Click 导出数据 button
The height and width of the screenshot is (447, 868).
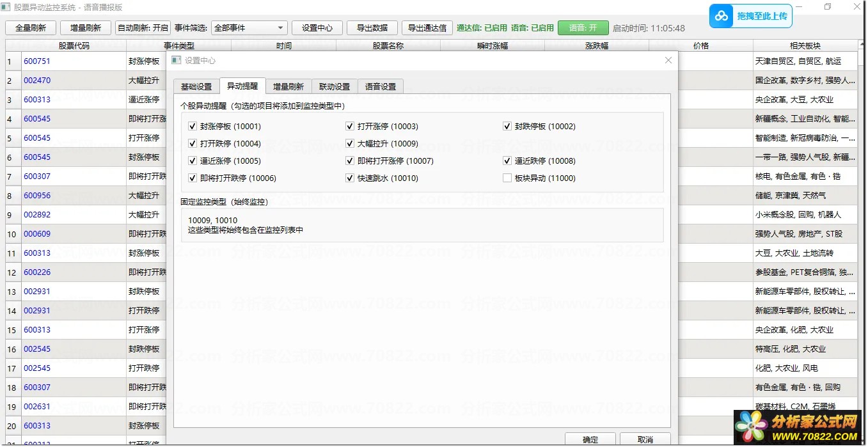point(372,28)
